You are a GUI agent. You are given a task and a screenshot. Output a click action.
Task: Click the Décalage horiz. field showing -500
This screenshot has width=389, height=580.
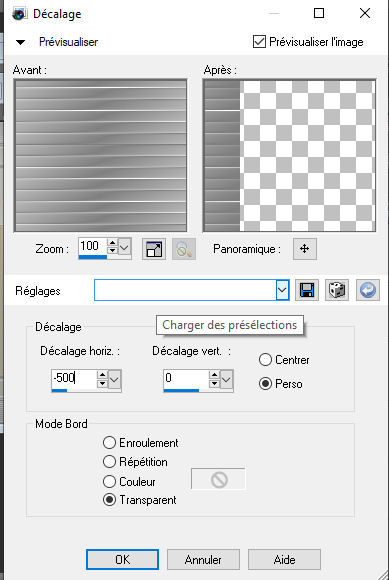click(x=74, y=378)
